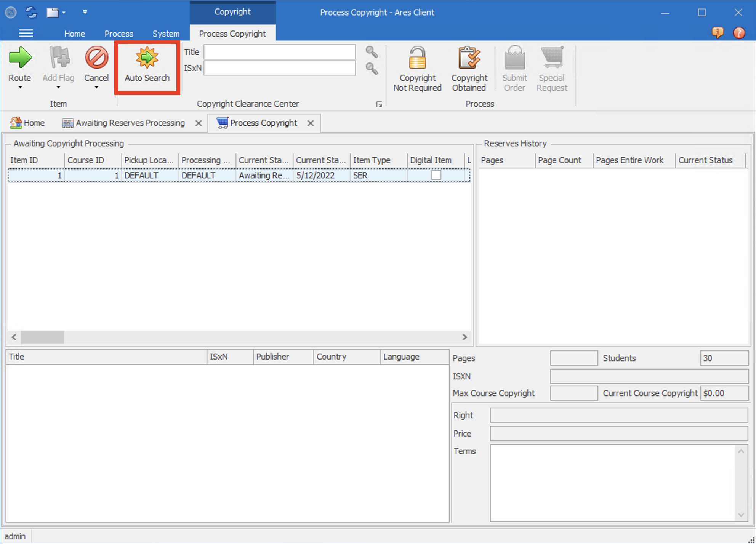This screenshot has height=544, width=756.
Task: Open Help via the question mark icon
Action: tap(739, 33)
